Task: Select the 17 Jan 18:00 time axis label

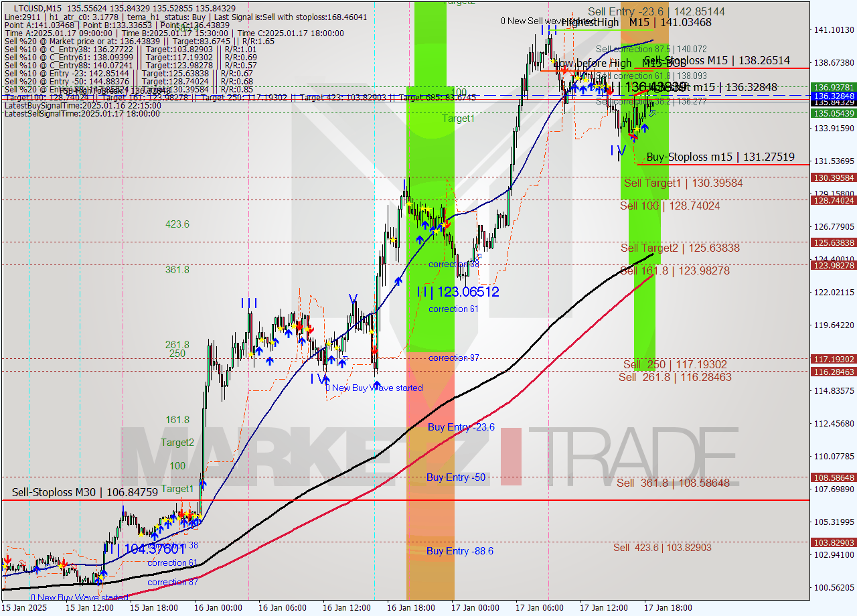Action: (x=668, y=608)
